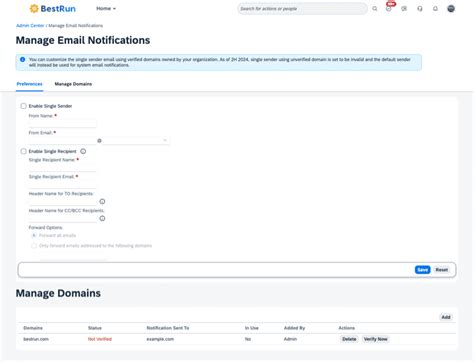Open the Home dropdown menu
The image size is (474, 362).
click(x=106, y=9)
